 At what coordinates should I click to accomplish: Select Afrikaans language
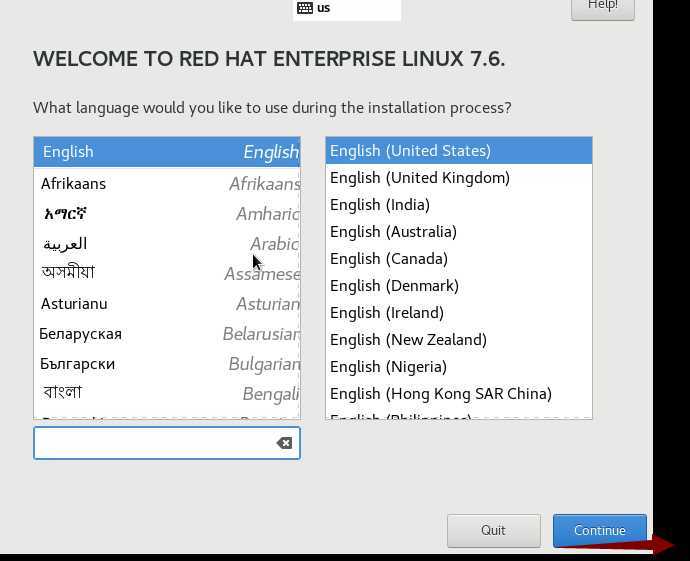167,183
